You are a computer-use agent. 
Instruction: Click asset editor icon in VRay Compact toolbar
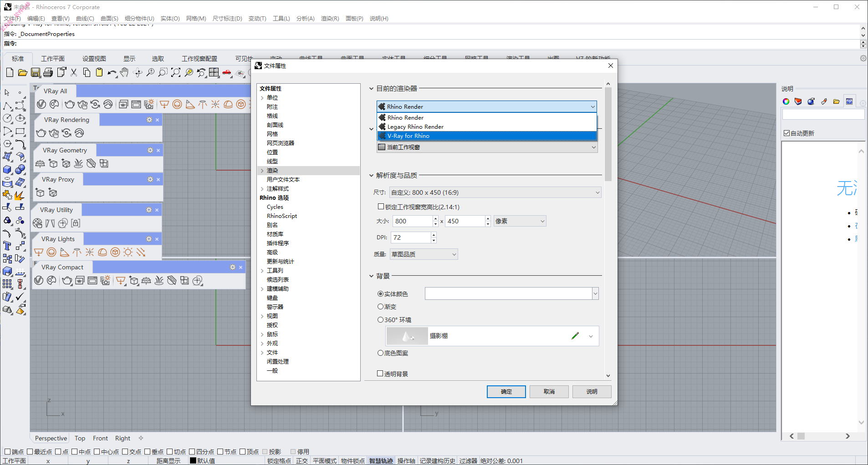[39, 280]
